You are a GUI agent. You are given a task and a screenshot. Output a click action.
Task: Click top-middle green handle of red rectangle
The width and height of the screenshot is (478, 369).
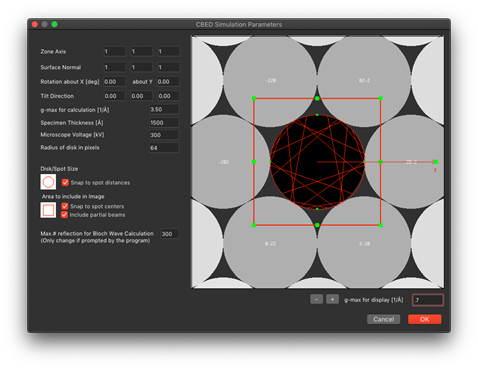(x=317, y=98)
